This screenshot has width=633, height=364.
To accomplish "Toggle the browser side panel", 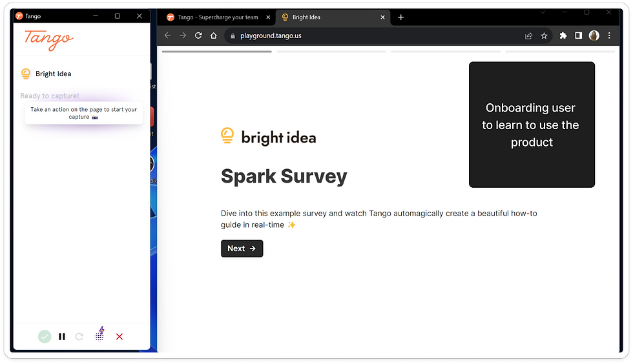I will click(579, 35).
